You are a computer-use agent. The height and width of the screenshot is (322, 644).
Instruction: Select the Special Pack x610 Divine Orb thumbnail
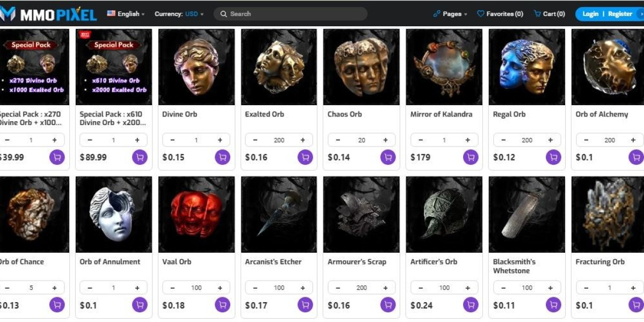pyautogui.click(x=114, y=67)
